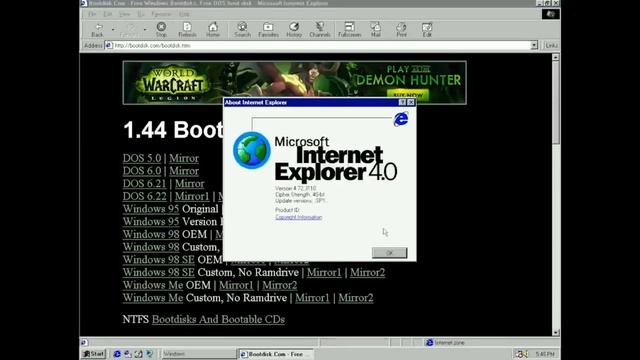The height and width of the screenshot is (360, 640).
Task: Click the Refresh toolbar icon
Action: pos(187,29)
